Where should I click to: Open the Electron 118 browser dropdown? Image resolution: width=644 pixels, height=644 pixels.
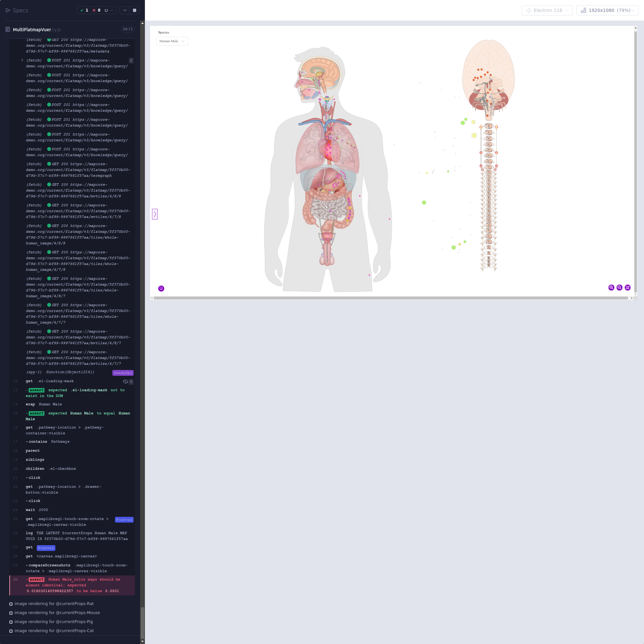pos(547,10)
